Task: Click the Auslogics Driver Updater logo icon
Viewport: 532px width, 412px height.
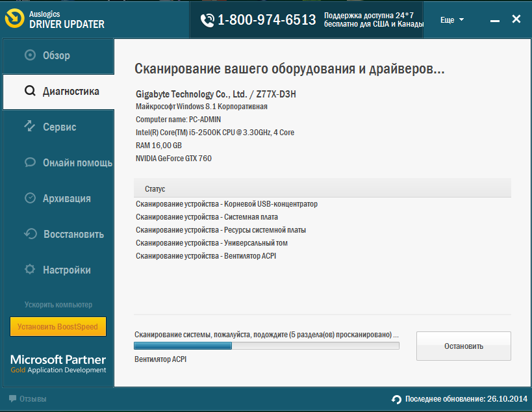Action: [x=14, y=18]
